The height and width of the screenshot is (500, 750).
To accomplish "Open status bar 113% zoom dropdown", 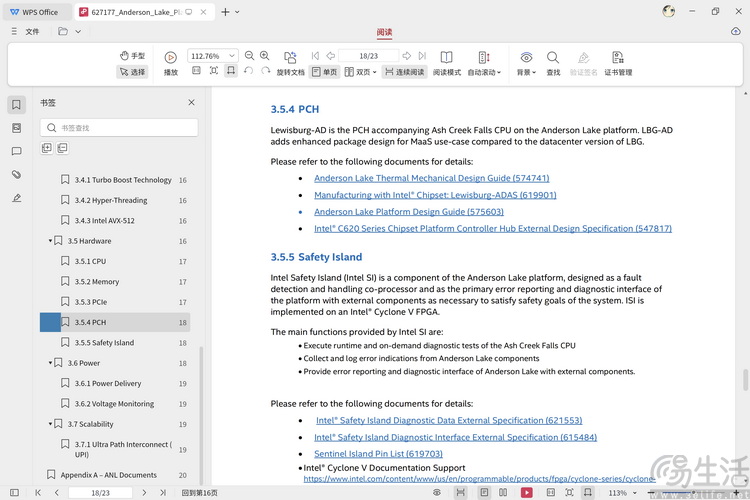I will (x=635, y=493).
